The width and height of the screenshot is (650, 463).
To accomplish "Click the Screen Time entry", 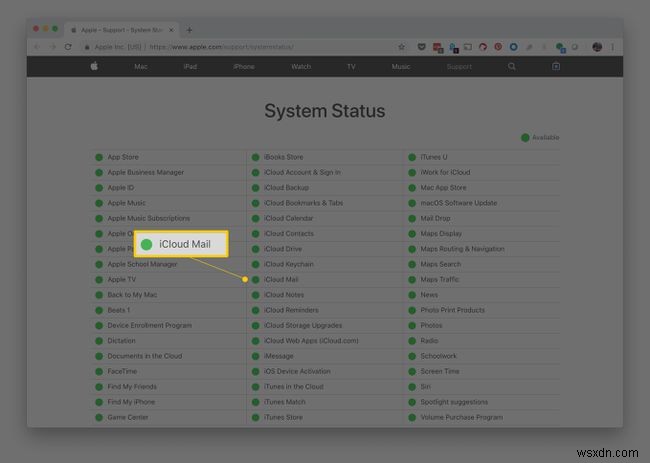I will click(x=440, y=372).
